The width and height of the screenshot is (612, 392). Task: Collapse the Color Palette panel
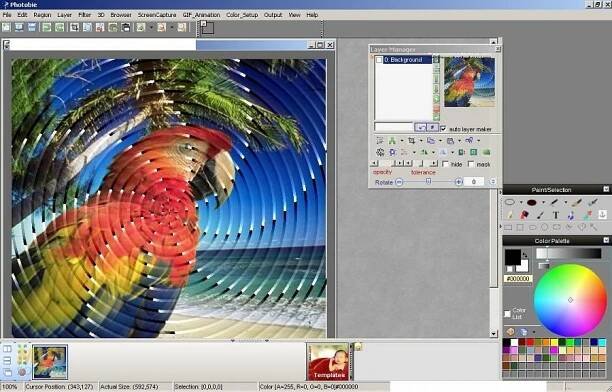pyautogui.click(x=606, y=240)
